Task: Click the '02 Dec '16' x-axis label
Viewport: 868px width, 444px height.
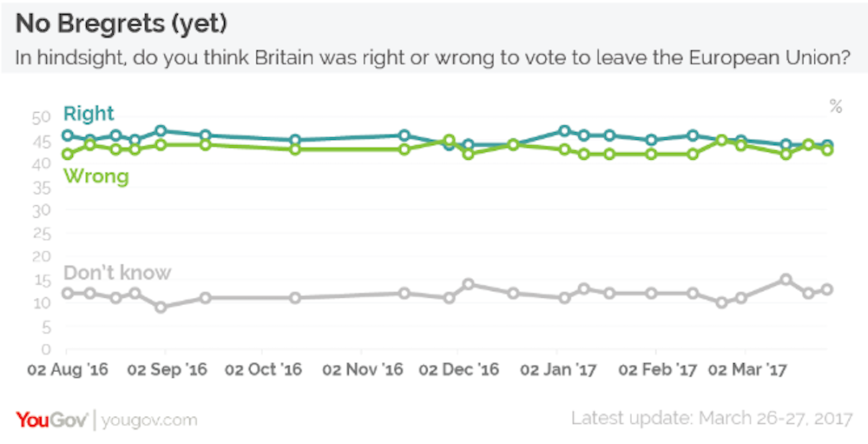Action: click(459, 370)
